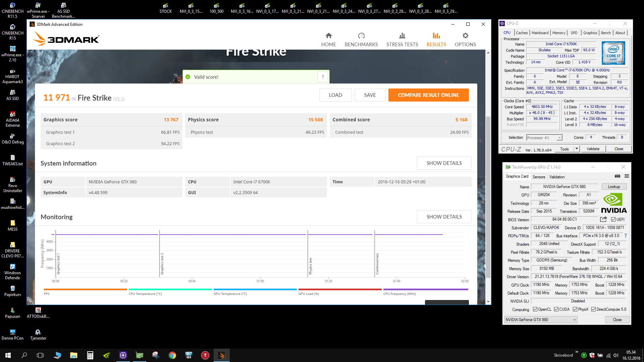This screenshot has height=362, width=644.
Task: Click the 3DMark logo
Action: [66, 39]
